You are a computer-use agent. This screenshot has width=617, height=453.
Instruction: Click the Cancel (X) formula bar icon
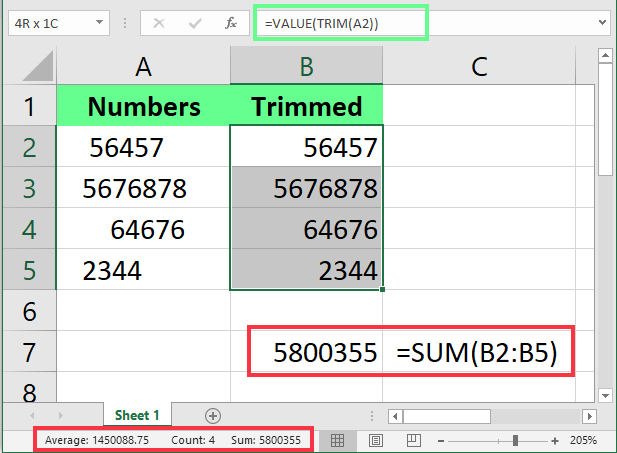click(159, 23)
